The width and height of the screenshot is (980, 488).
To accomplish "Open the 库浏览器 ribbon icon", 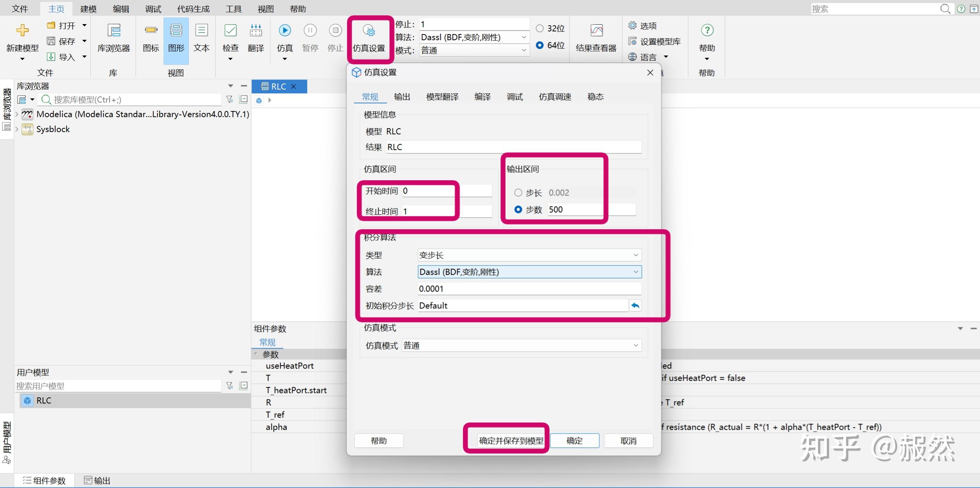I will [114, 30].
